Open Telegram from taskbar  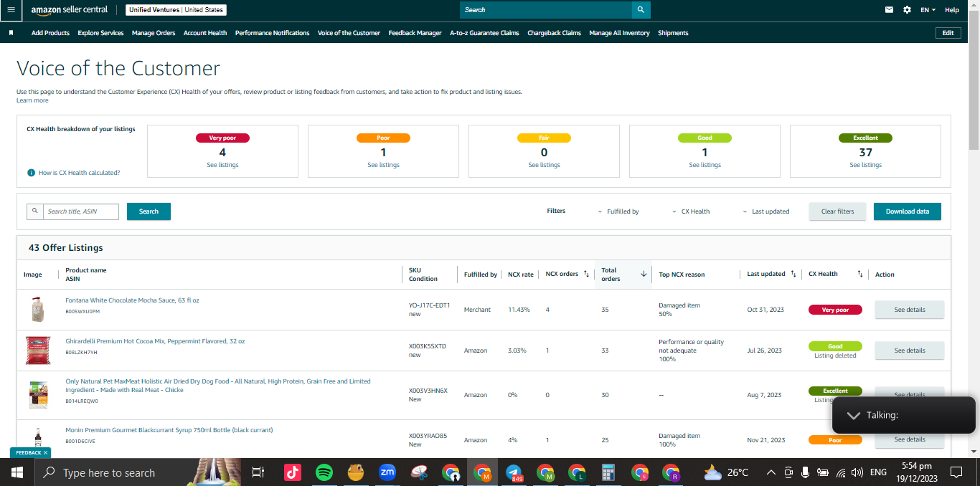point(514,472)
